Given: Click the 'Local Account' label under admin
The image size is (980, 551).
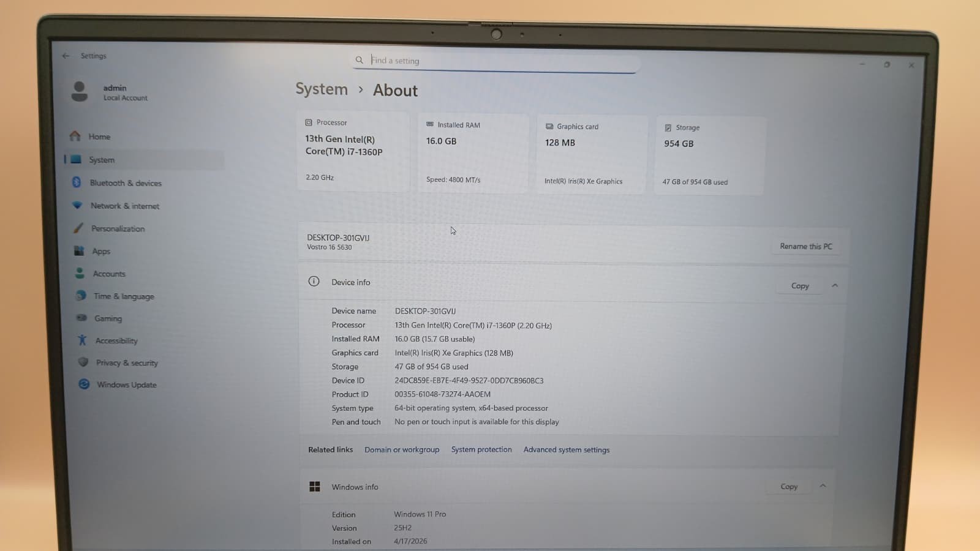Looking at the screenshot, I should 126,98.
